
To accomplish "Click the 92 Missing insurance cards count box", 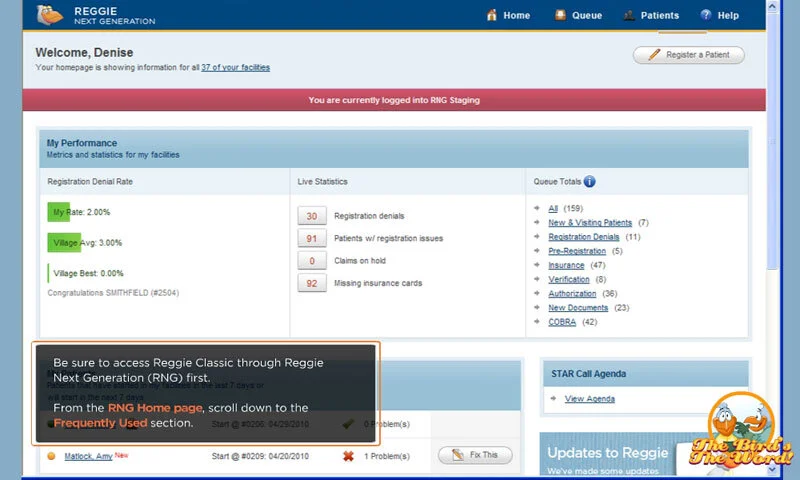I will (x=312, y=283).
